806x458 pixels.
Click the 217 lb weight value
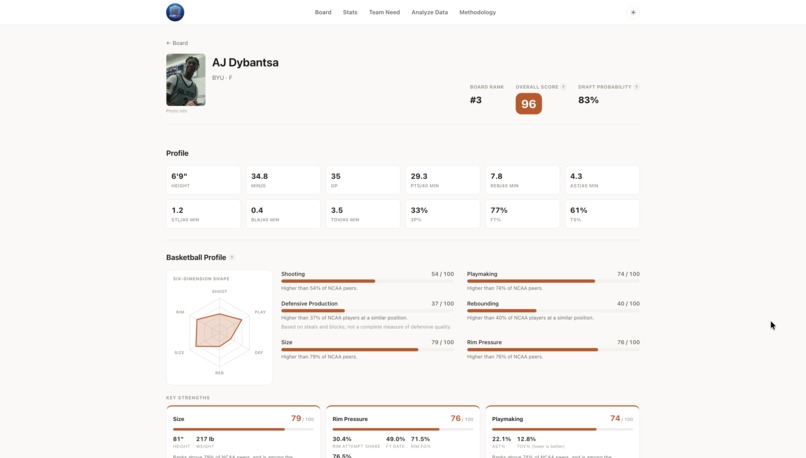tap(205, 439)
